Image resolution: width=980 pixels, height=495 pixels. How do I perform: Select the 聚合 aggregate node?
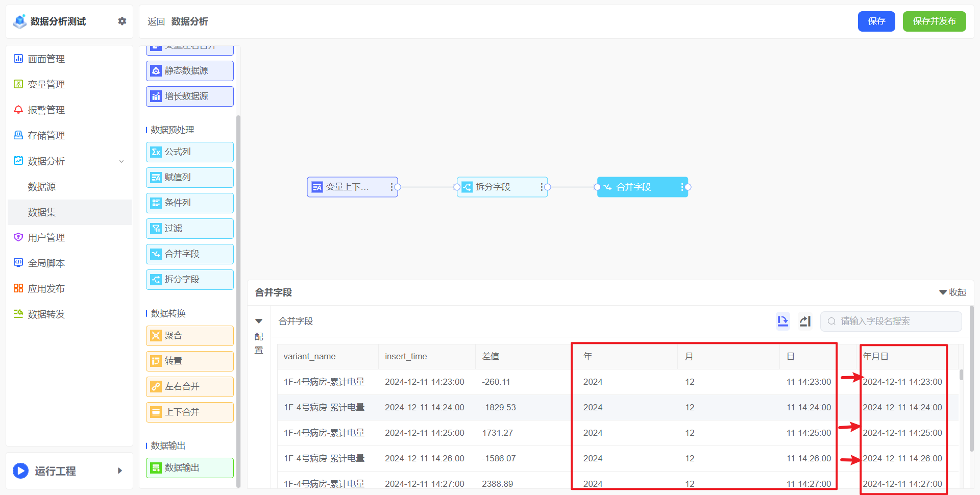click(189, 336)
